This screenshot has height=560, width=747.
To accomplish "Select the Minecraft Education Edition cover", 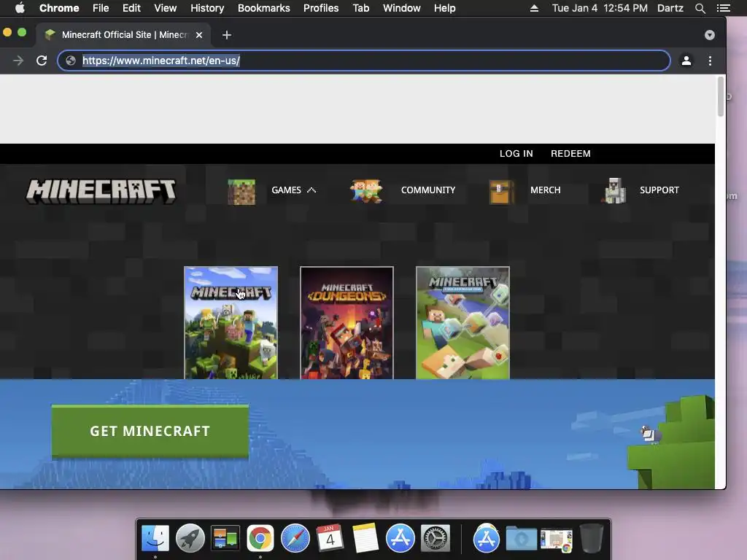I will click(462, 323).
